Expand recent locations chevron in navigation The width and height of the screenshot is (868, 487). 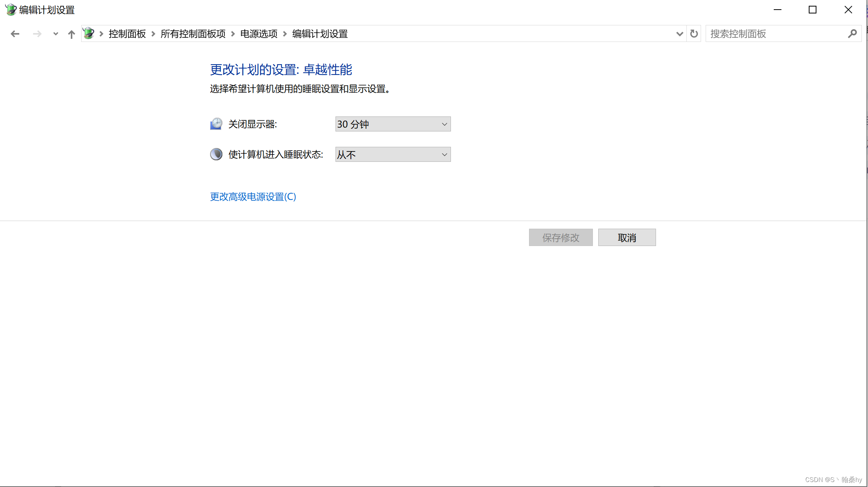56,34
